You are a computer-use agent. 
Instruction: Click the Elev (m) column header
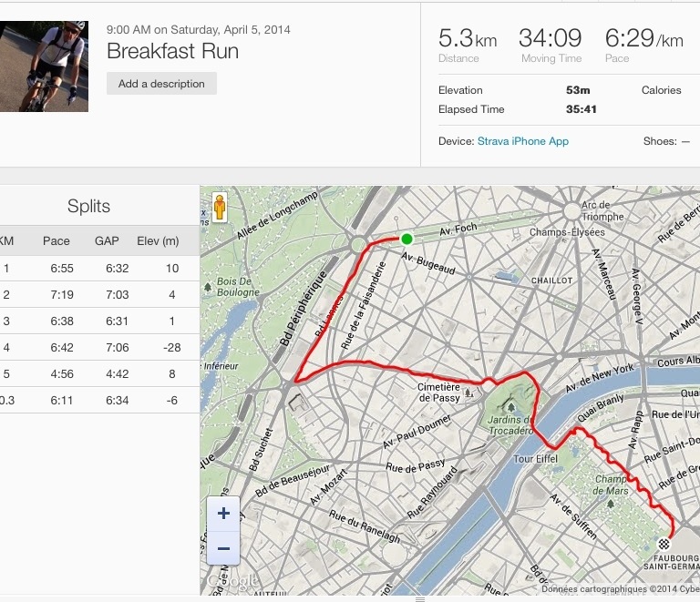pos(158,241)
